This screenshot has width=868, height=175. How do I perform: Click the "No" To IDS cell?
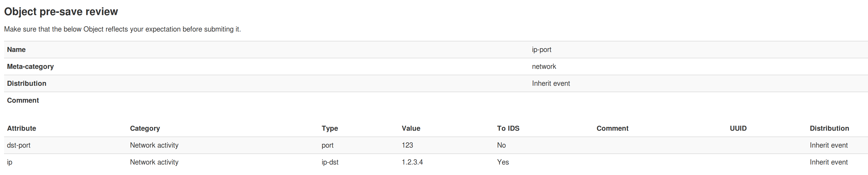tap(501, 145)
